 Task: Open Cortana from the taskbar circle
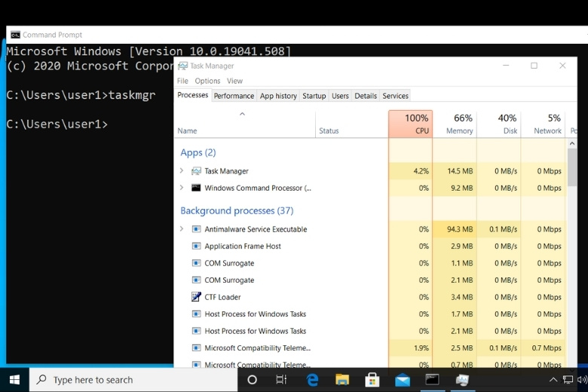click(x=253, y=380)
